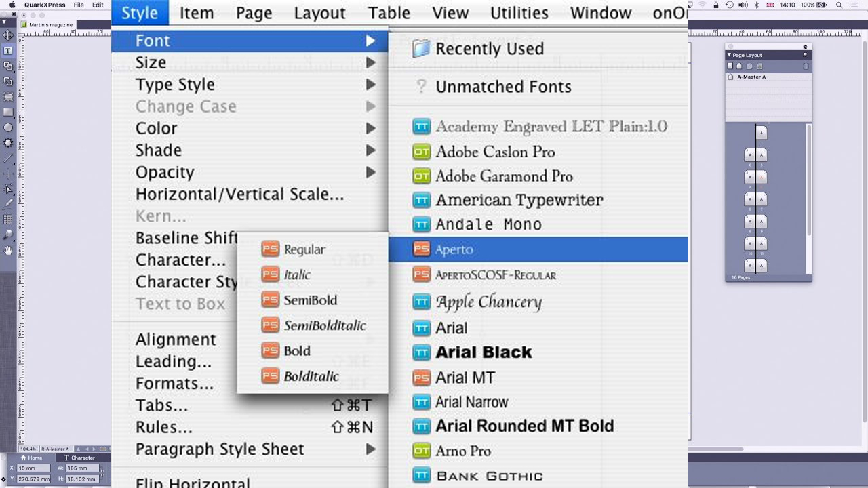Choose Aperto SemiBold font style
The height and width of the screenshot is (488, 868).
[x=313, y=300]
